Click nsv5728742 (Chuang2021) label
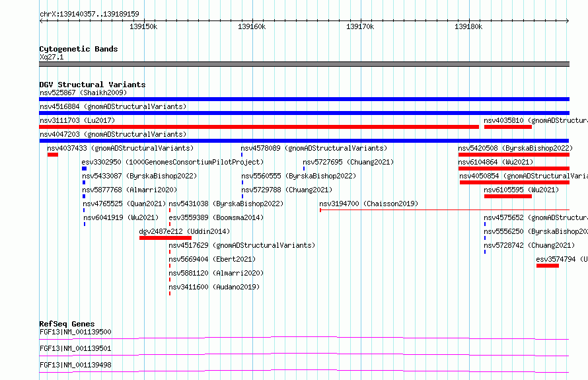The image size is (588, 380). pyautogui.click(x=529, y=245)
